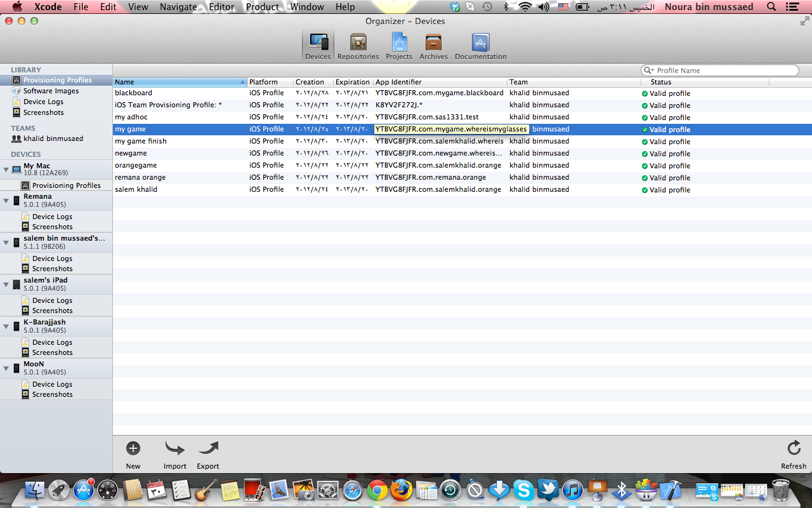812x508 pixels.
Task: Open Device Logs under Remana
Action: (x=52, y=217)
